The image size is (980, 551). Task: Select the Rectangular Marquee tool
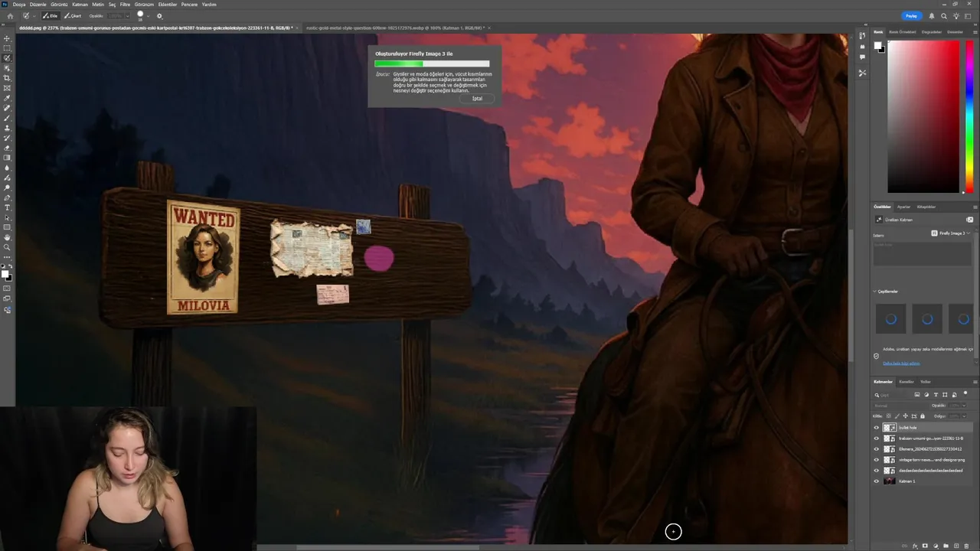(7, 48)
